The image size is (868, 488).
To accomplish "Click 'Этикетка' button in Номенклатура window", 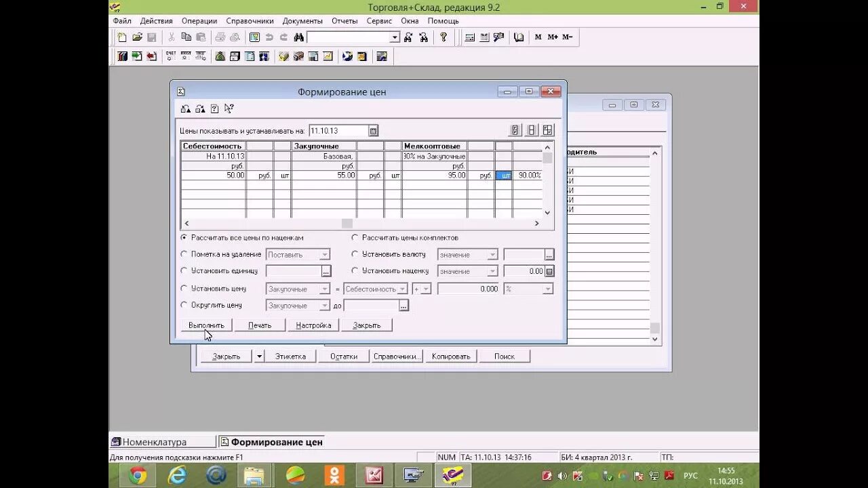I will coord(290,357).
